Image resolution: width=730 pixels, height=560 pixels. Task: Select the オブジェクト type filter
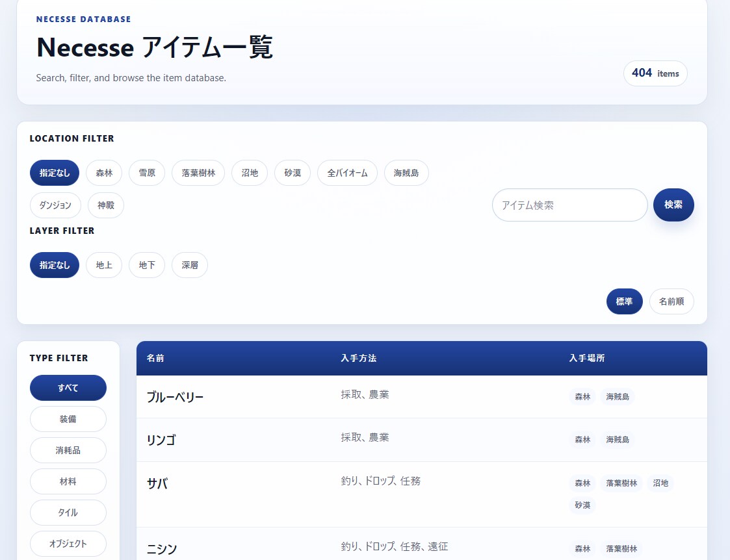68,544
